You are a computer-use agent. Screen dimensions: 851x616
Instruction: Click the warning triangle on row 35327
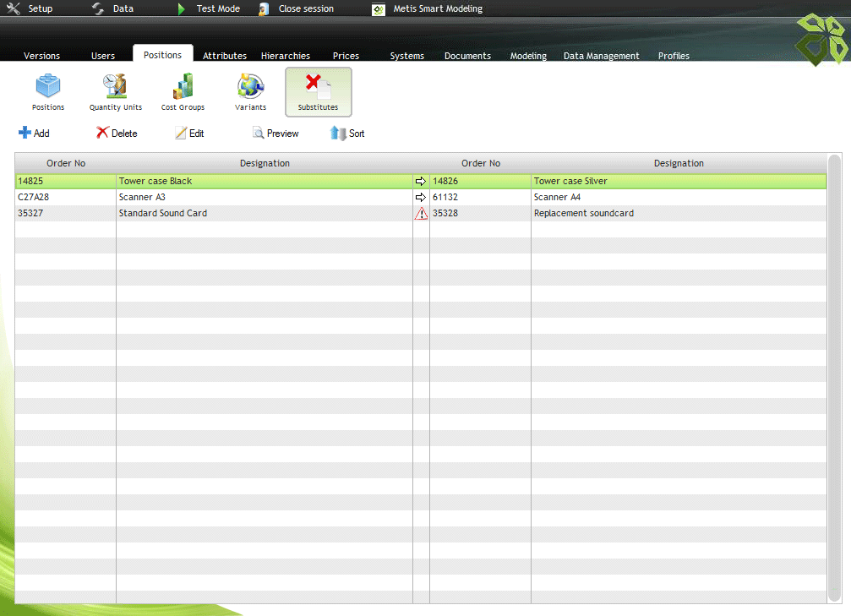click(x=421, y=214)
